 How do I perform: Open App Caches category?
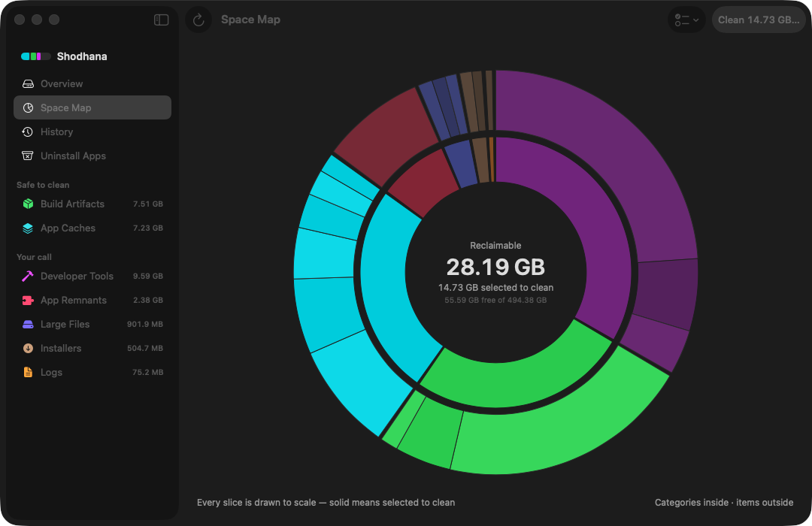click(92, 228)
